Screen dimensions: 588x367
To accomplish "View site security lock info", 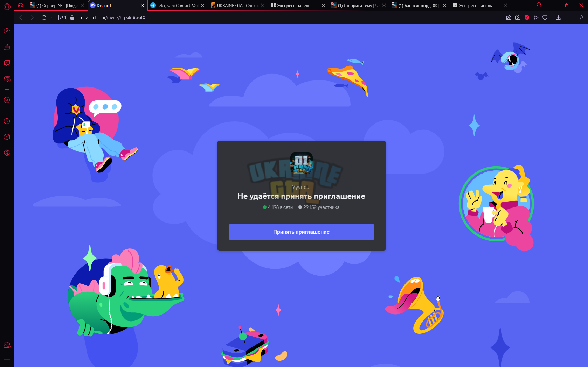I will [72, 17].
